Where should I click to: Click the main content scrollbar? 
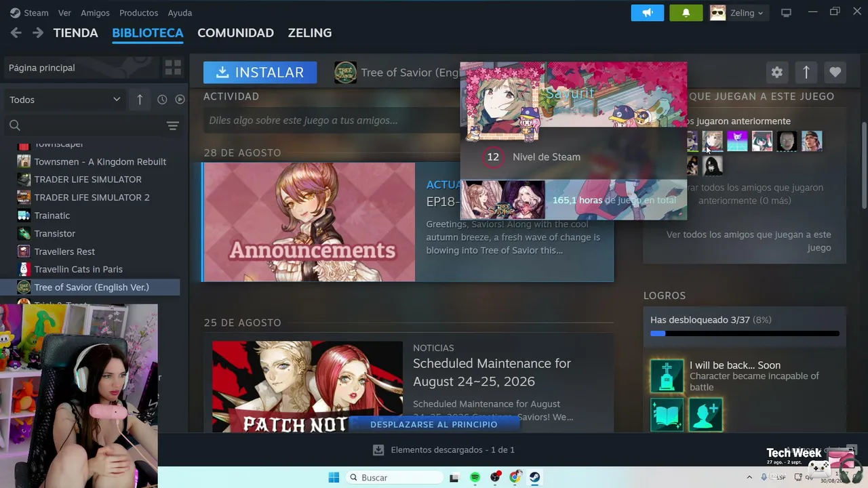[864, 166]
